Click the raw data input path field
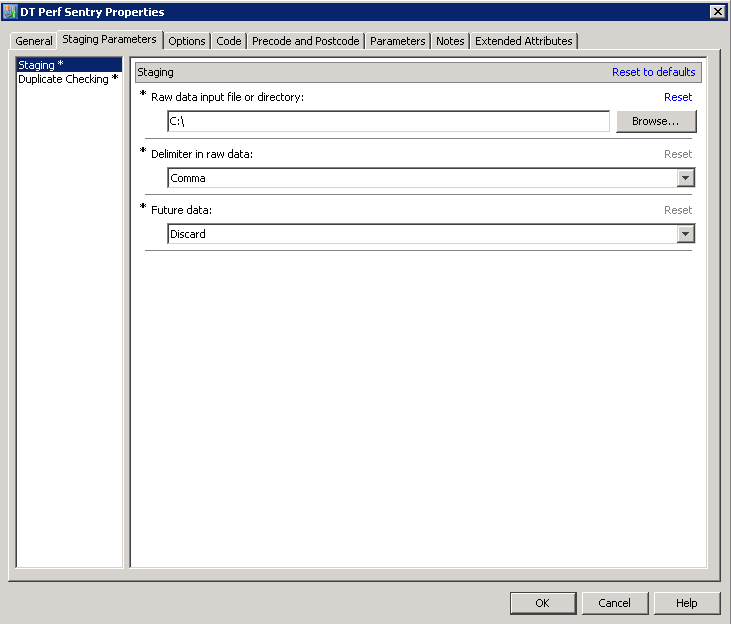The height and width of the screenshot is (624, 731). [388, 121]
